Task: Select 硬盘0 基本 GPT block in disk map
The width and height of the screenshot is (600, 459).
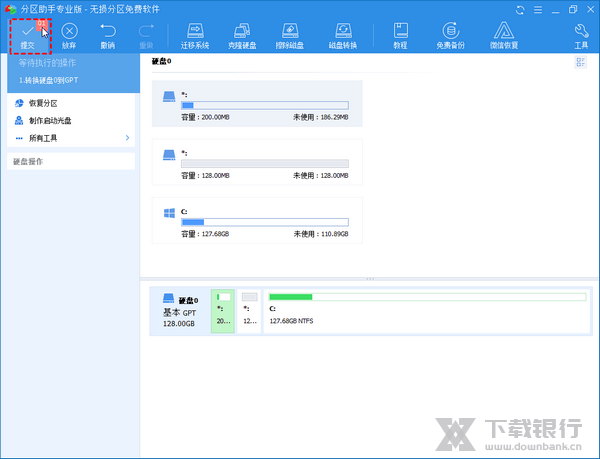Action: click(180, 311)
